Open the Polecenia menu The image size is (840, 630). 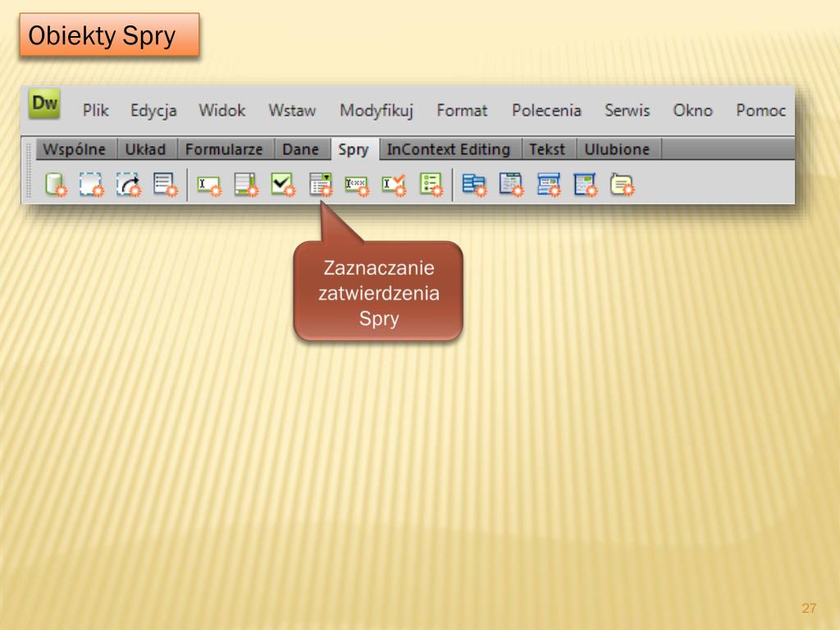click(546, 111)
